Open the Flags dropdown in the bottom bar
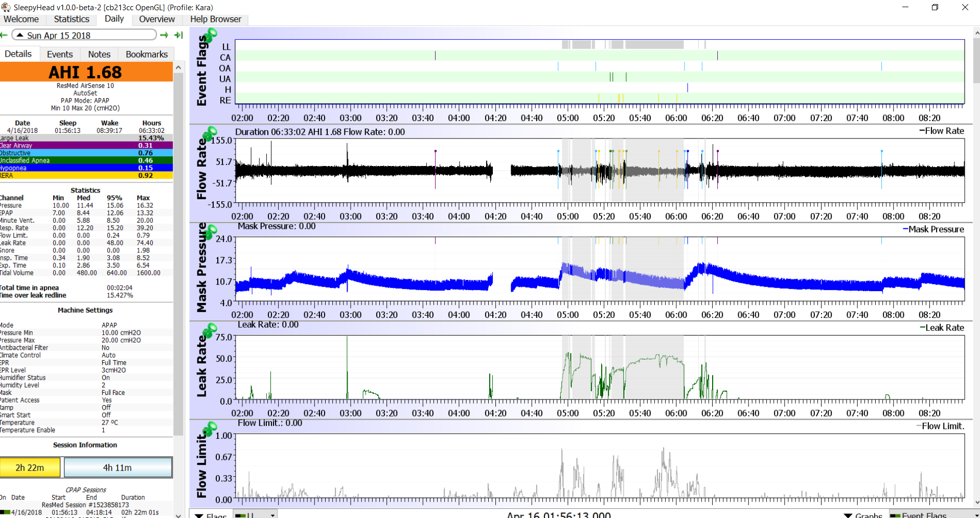Screen dimensions: 980x518 click(211, 514)
